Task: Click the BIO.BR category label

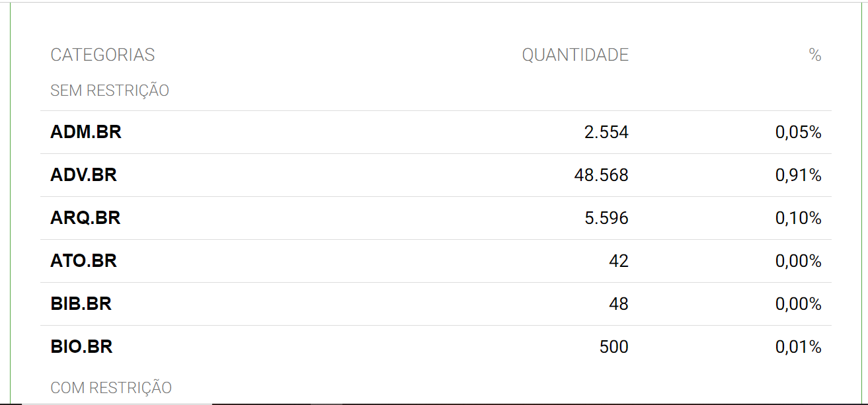Action: [82, 347]
